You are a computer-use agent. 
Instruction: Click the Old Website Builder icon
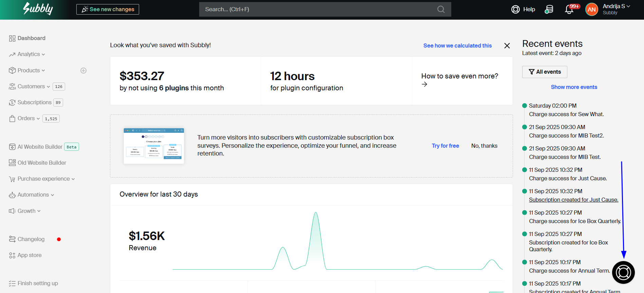coord(12,163)
